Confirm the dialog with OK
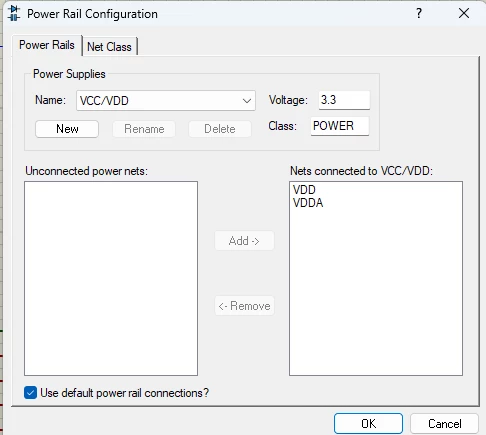 368,424
